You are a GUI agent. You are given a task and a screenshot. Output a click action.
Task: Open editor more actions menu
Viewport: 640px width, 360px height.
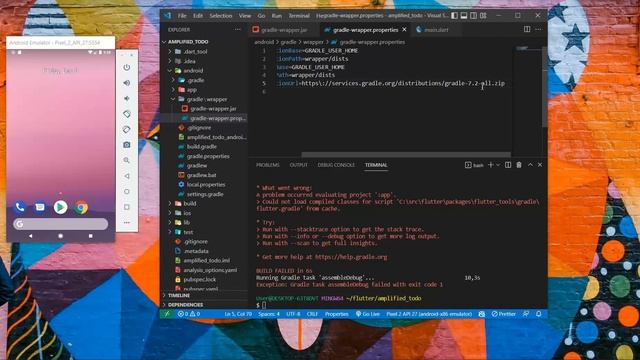[538, 29]
